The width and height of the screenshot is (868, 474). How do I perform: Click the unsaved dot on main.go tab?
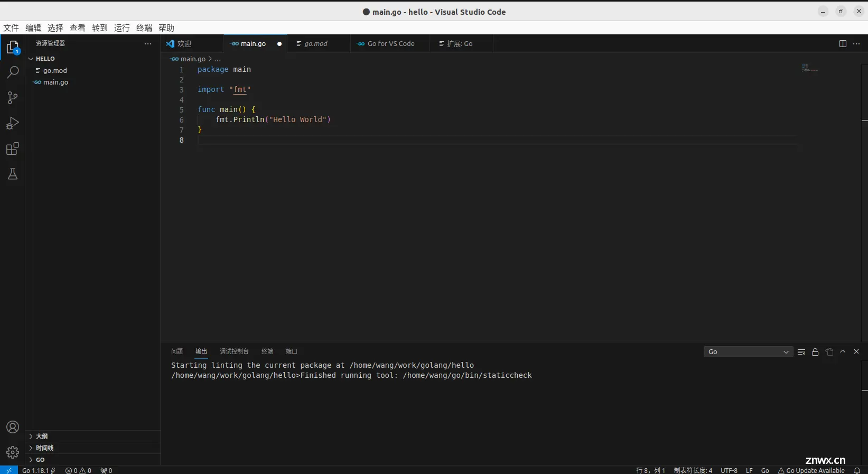pyautogui.click(x=279, y=44)
